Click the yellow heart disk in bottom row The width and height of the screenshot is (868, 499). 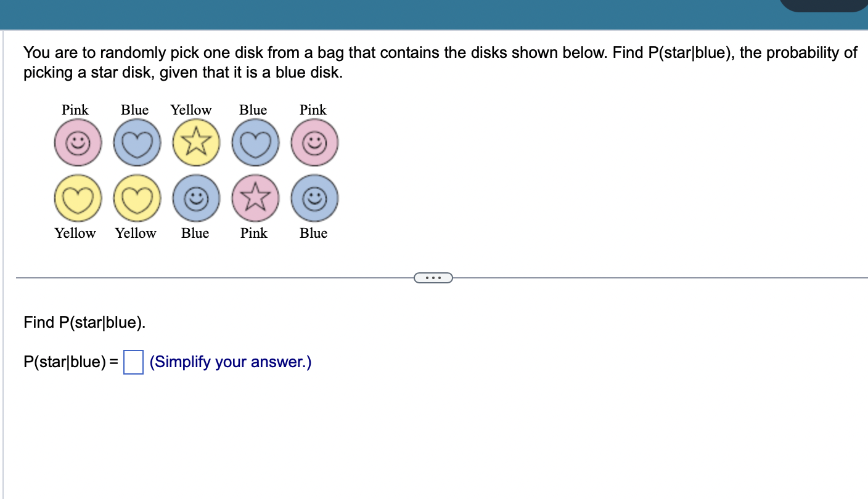pos(78,198)
